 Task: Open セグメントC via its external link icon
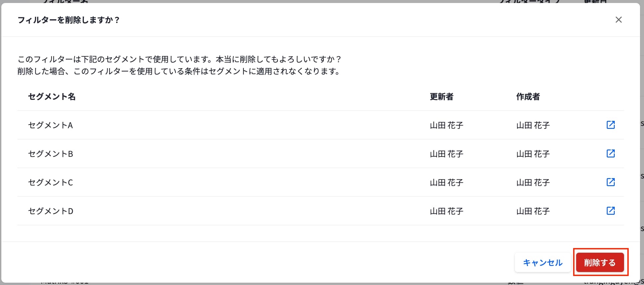pos(610,182)
